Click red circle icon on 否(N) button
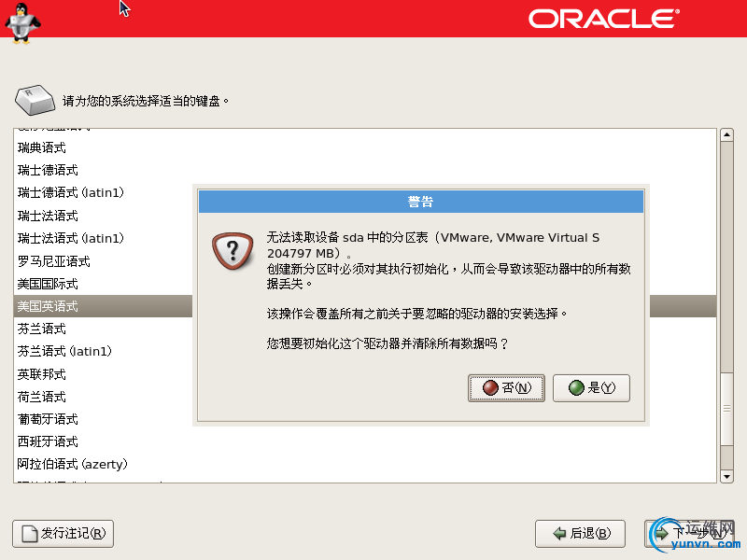 pyautogui.click(x=490, y=388)
